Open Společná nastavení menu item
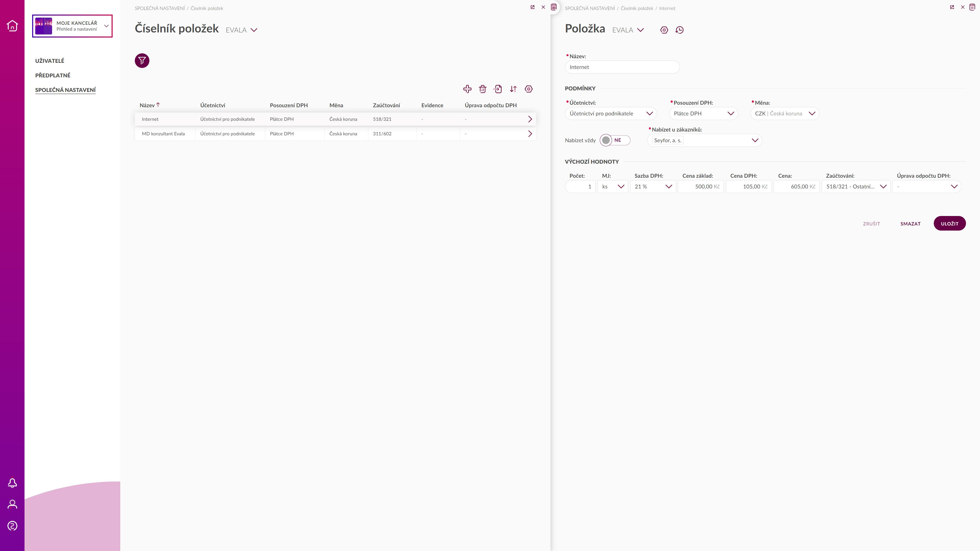 click(65, 90)
